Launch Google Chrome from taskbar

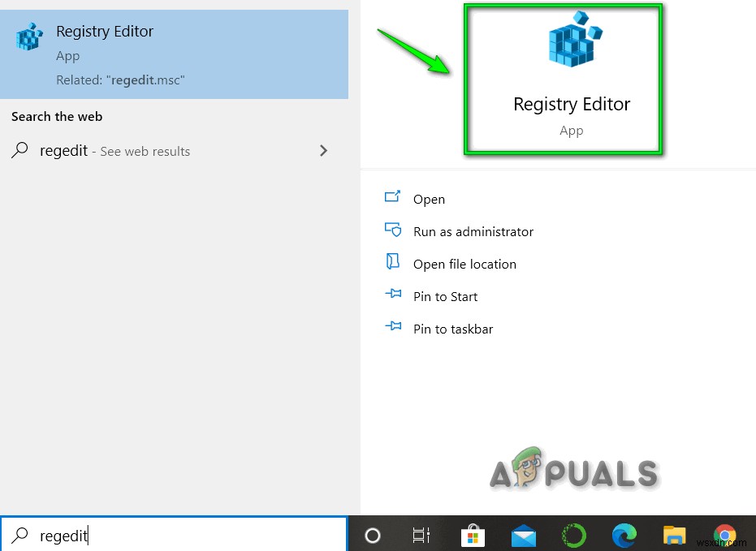724,536
